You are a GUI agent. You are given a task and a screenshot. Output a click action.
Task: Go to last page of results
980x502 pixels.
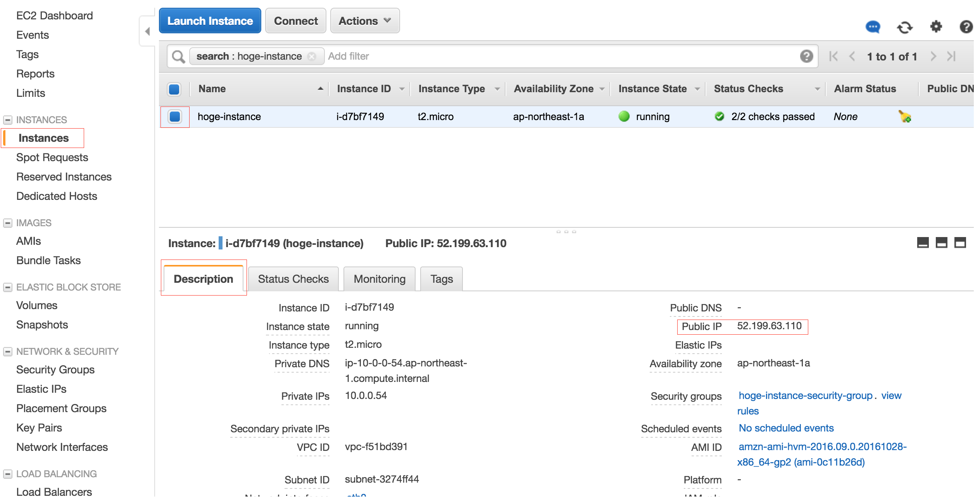point(951,57)
